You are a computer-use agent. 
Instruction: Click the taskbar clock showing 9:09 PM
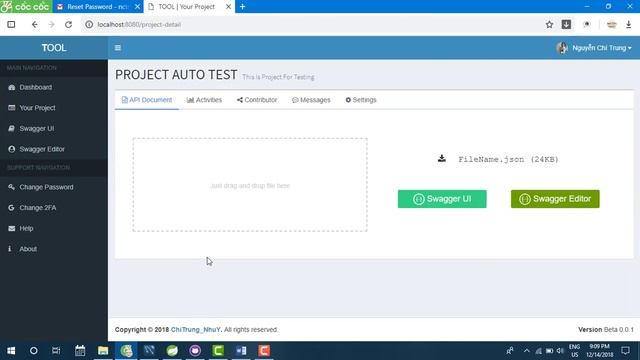click(600, 351)
